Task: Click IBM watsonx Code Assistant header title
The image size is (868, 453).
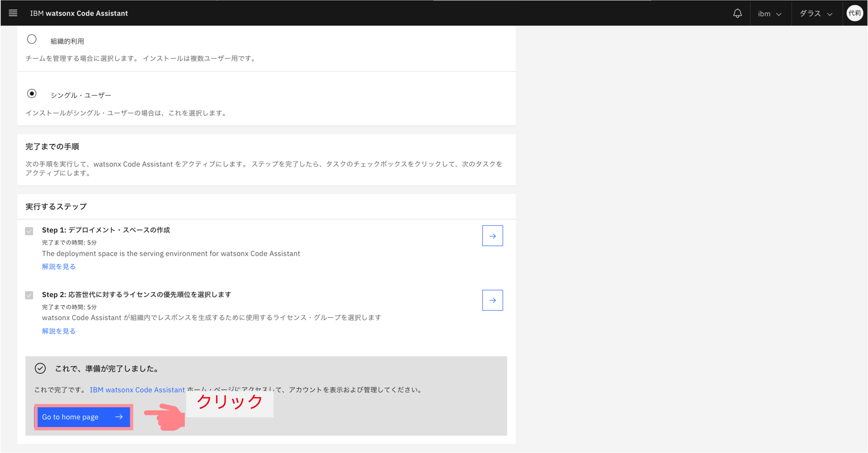Action: (79, 13)
